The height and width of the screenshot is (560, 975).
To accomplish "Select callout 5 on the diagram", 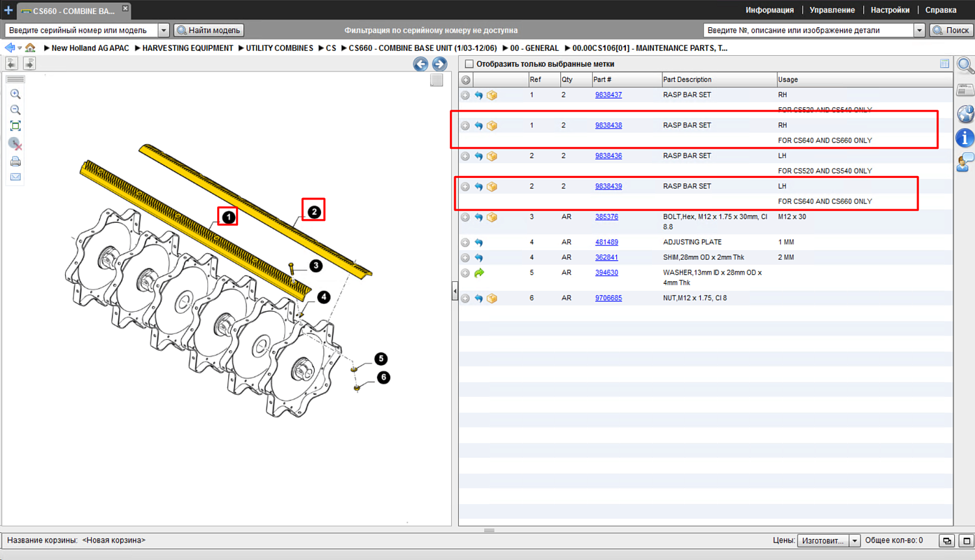I will tap(381, 359).
